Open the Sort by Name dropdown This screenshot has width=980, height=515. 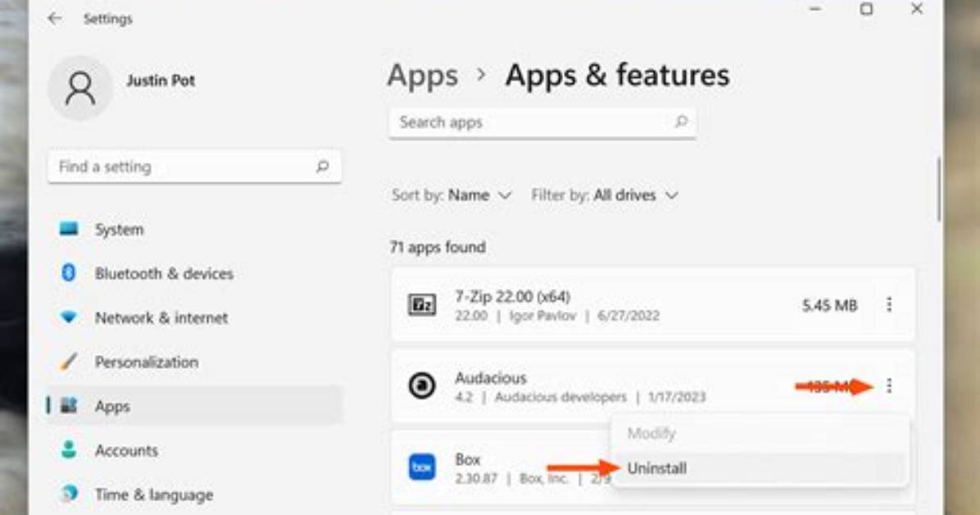click(451, 195)
